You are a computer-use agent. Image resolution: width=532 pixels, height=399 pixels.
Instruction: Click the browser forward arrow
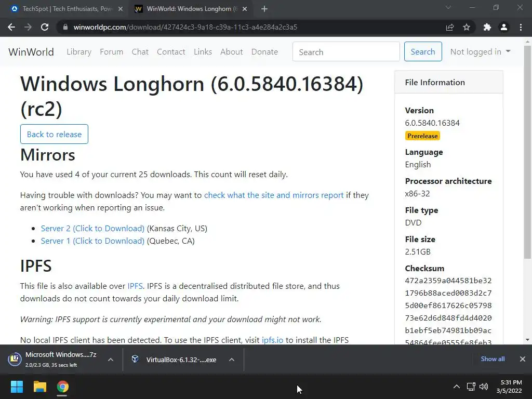coord(28,27)
